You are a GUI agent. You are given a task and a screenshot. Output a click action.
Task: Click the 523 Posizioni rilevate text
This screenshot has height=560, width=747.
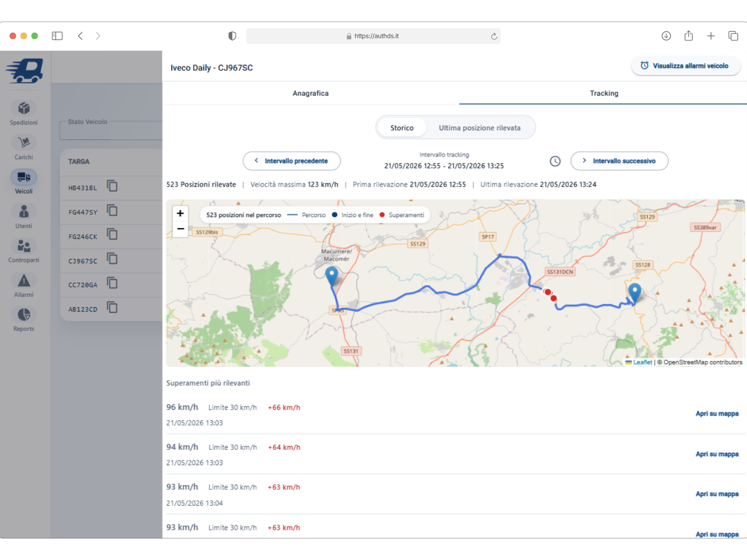point(201,184)
